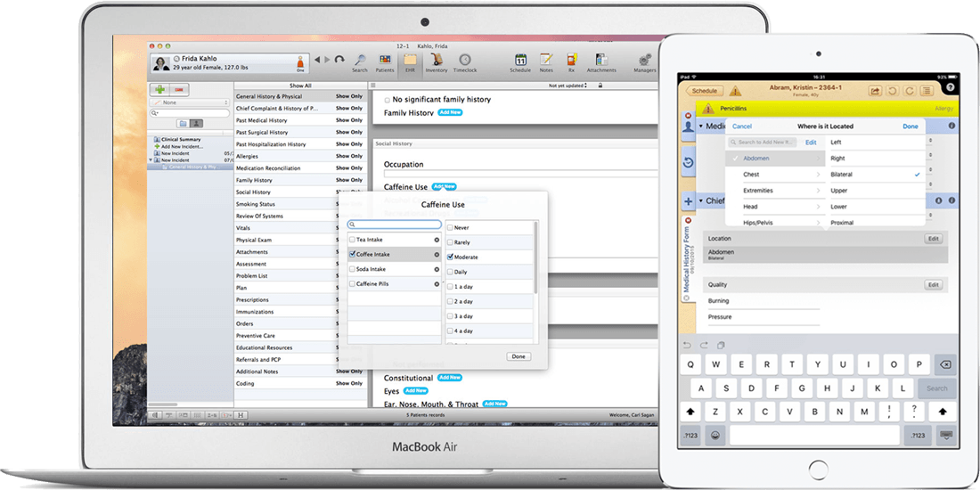
Task: Expand the Head location row on iPad
Action: [x=774, y=207]
